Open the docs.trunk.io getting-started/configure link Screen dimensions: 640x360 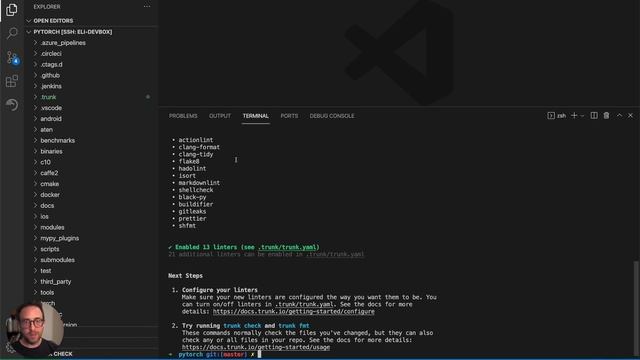point(293,311)
